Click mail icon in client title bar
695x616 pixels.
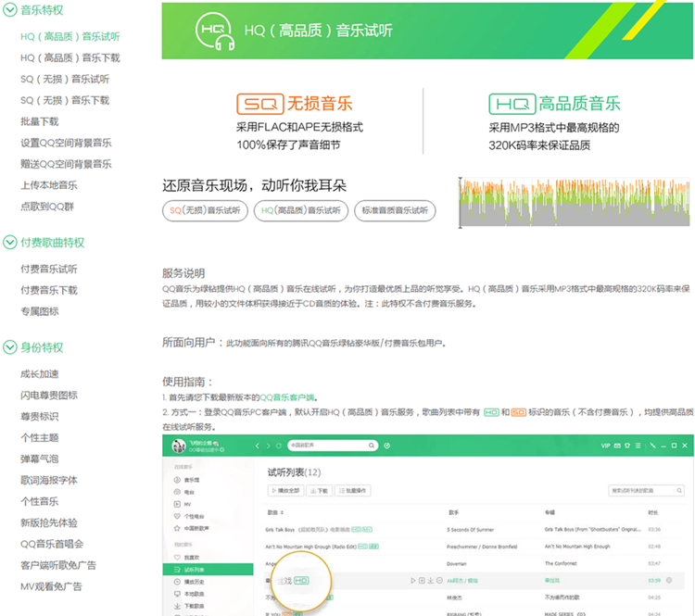(x=617, y=446)
